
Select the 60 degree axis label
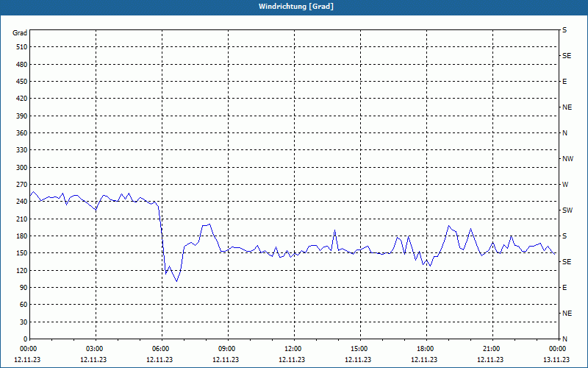pos(24,305)
